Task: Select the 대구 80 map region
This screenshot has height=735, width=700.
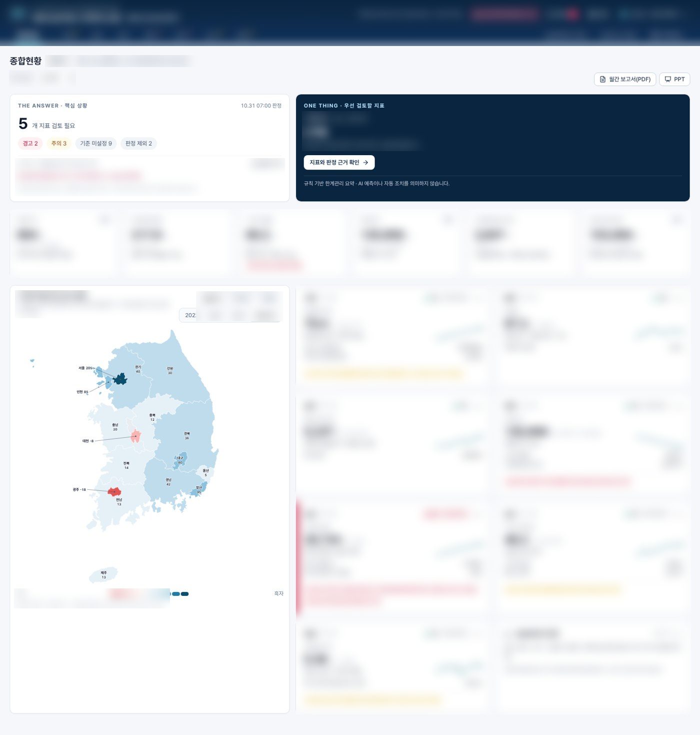Action: coord(179,460)
